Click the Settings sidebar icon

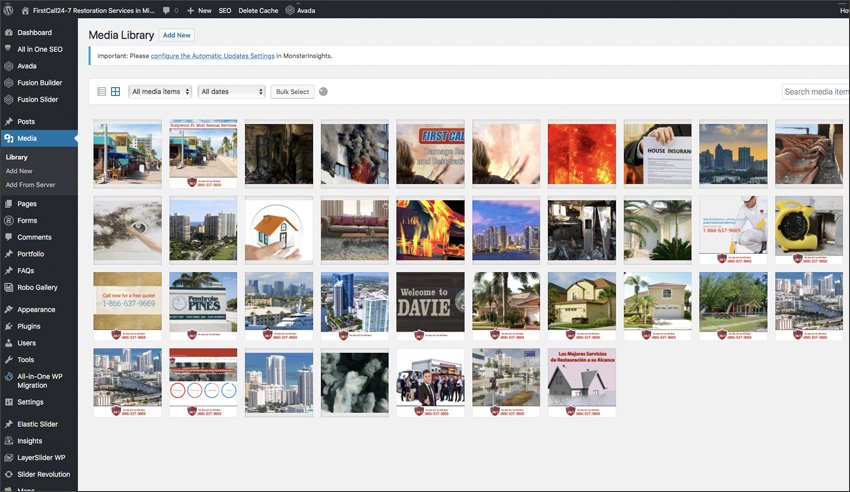(x=9, y=402)
